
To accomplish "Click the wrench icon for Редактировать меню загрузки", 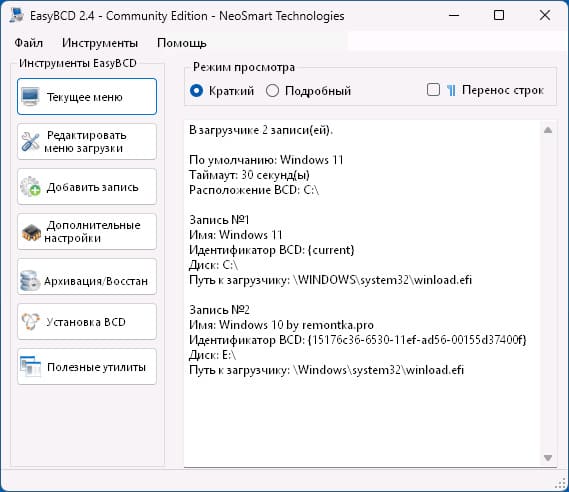I will (x=30, y=142).
